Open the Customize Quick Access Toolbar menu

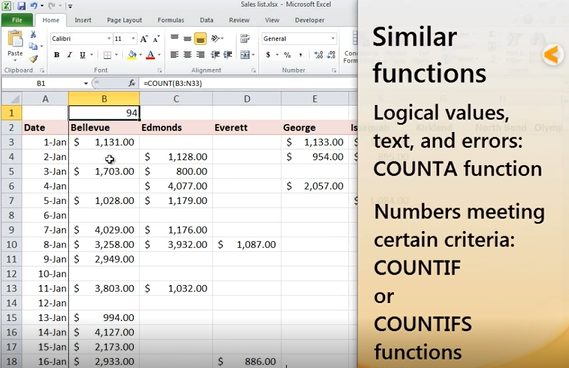coord(70,6)
